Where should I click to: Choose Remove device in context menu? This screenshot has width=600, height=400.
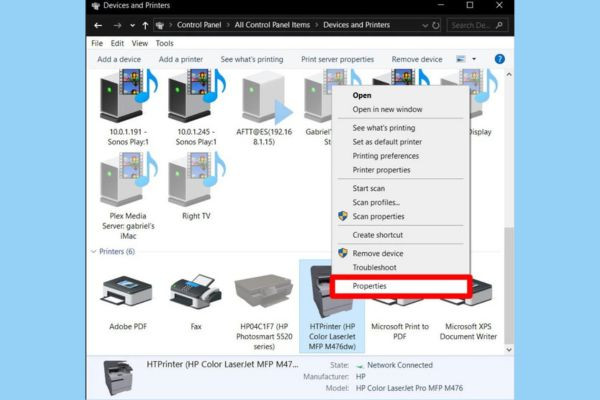400,253
